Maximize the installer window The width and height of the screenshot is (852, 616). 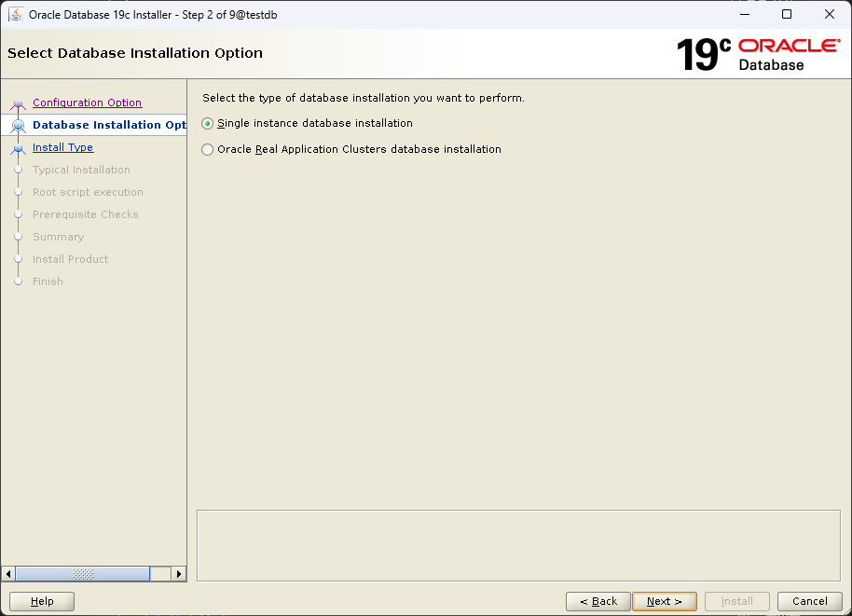786,15
